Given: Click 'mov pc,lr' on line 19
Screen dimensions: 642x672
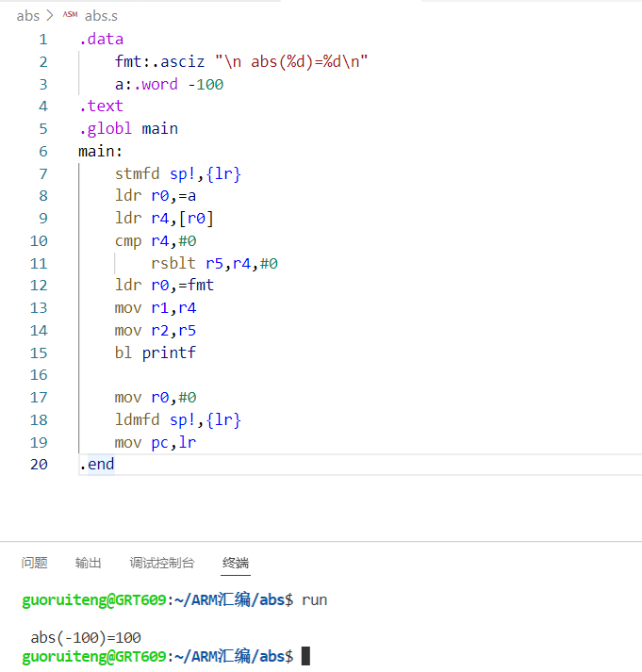Looking at the screenshot, I should point(156,442).
